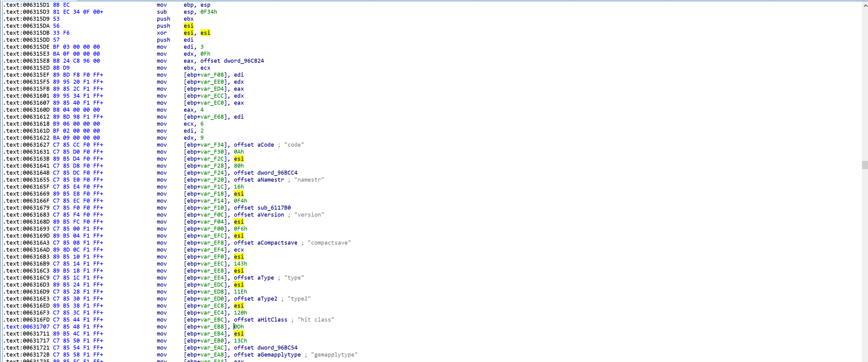Click the 16h immediate value
The height and width of the screenshot is (362, 868).
pyautogui.click(x=239, y=187)
